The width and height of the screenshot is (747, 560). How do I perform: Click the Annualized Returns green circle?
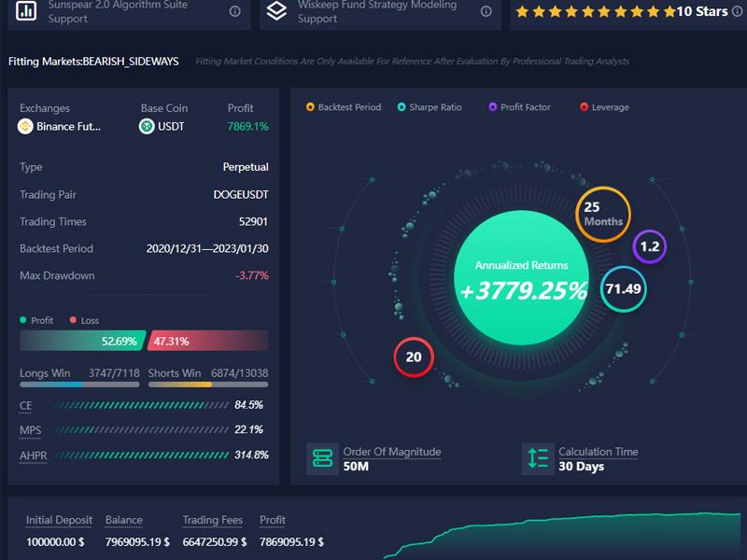(521, 278)
